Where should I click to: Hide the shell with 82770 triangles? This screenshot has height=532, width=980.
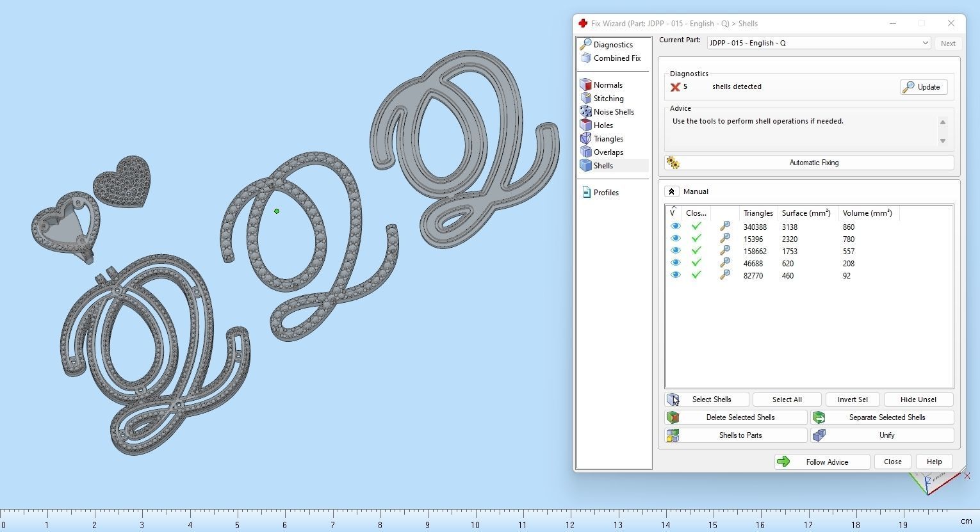click(x=675, y=275)
